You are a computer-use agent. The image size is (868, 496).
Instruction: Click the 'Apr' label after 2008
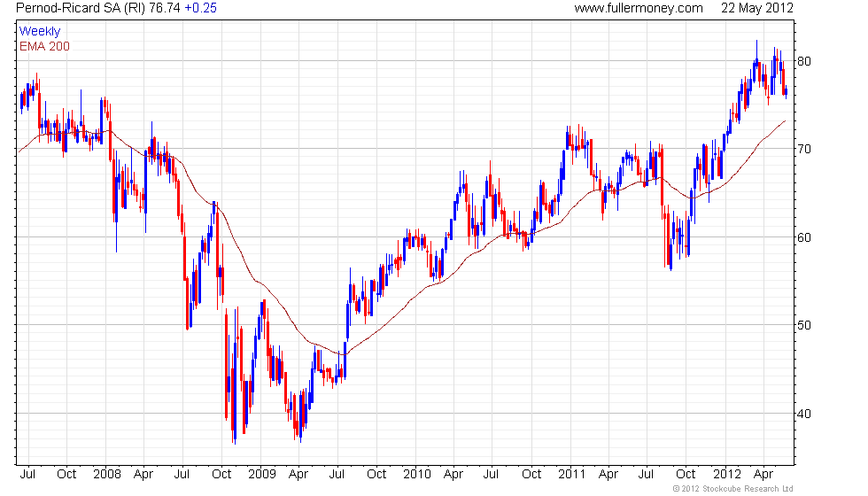pos(143,475)
